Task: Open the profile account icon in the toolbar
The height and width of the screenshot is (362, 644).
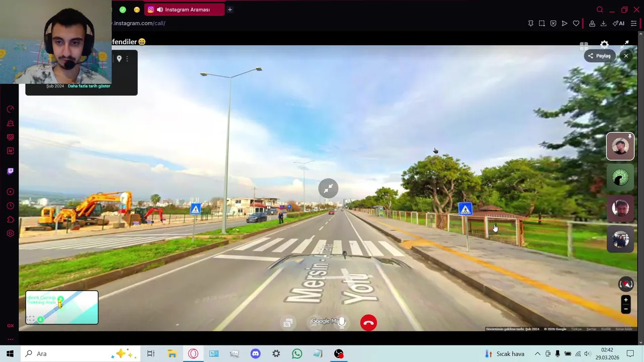Action: 592,24
